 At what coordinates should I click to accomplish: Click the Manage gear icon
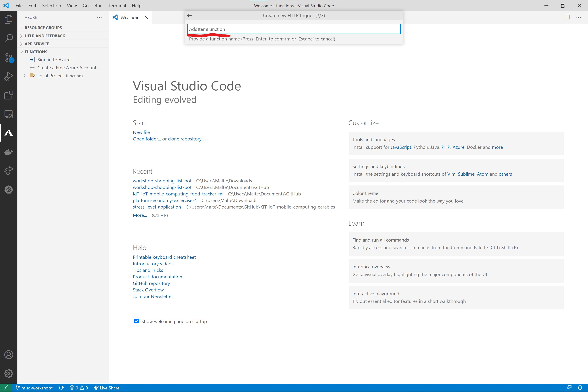point(9,373)
